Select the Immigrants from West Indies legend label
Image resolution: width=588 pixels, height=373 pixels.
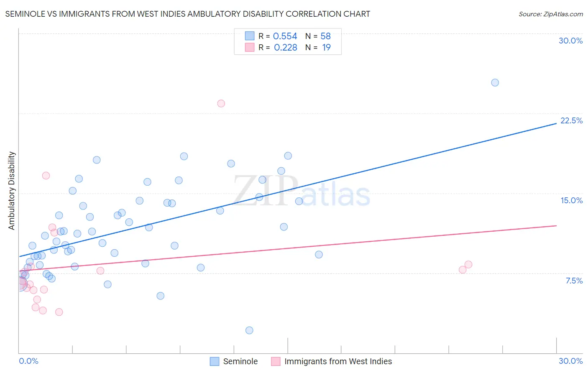click(338, 361)
